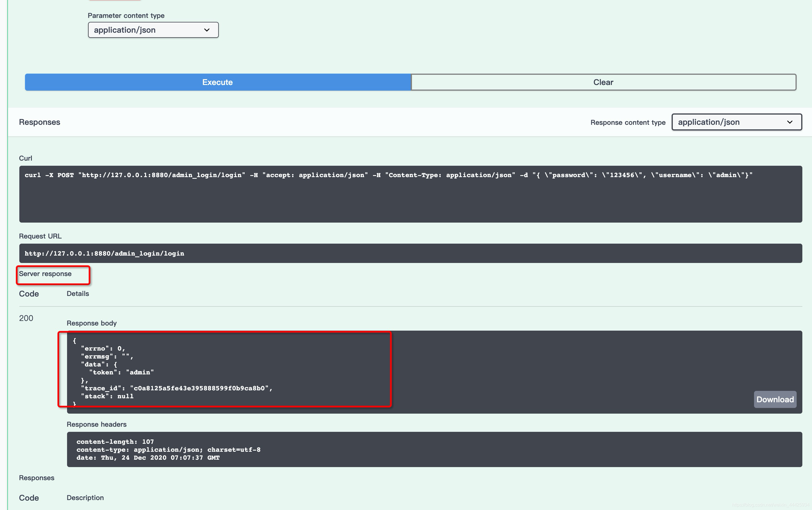Click the Request URL label
The image size is (812, 510).
(40, 236)
